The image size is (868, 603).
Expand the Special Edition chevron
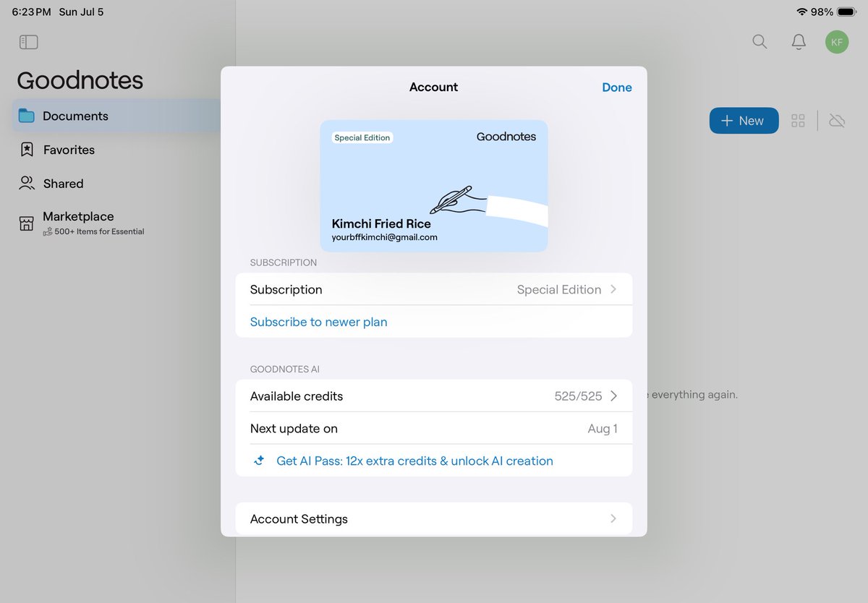[x=613, y=289]
